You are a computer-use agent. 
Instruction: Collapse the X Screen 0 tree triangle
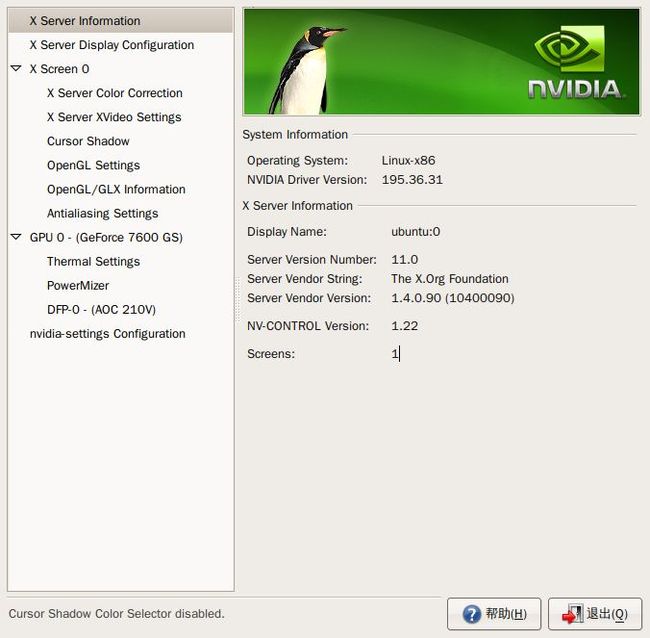coord(16,68)
